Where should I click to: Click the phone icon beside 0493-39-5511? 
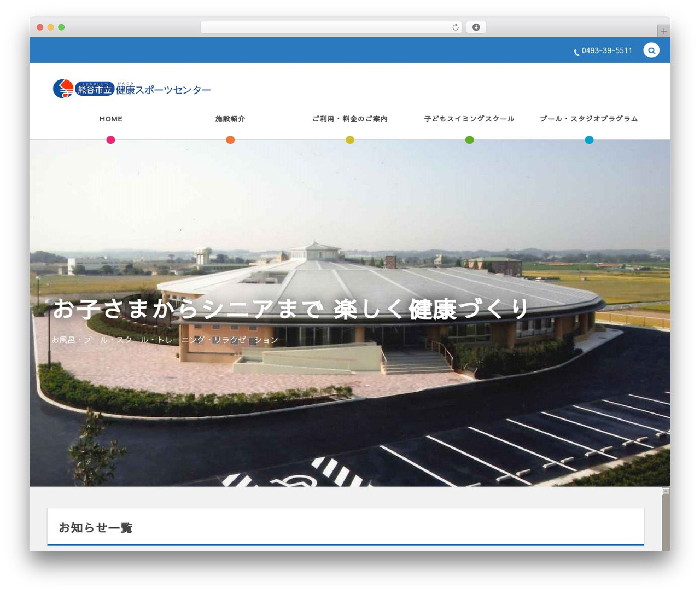click(x=576, y=53)
